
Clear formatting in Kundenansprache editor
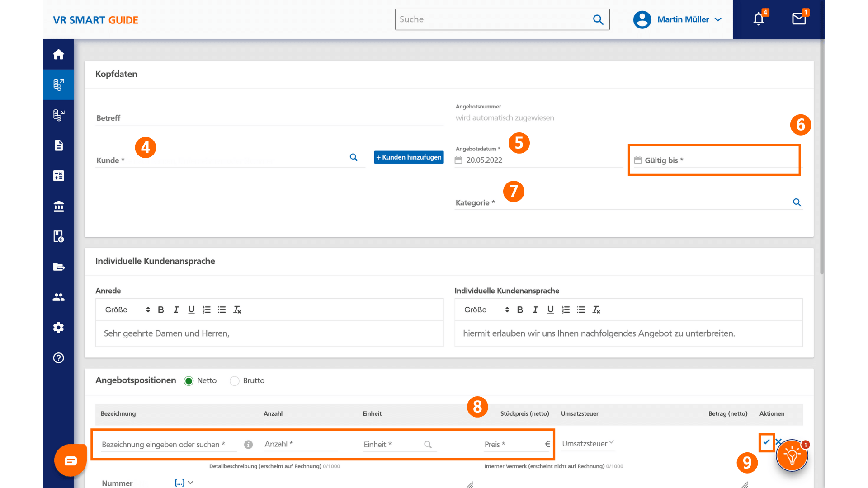coord(596,310)
